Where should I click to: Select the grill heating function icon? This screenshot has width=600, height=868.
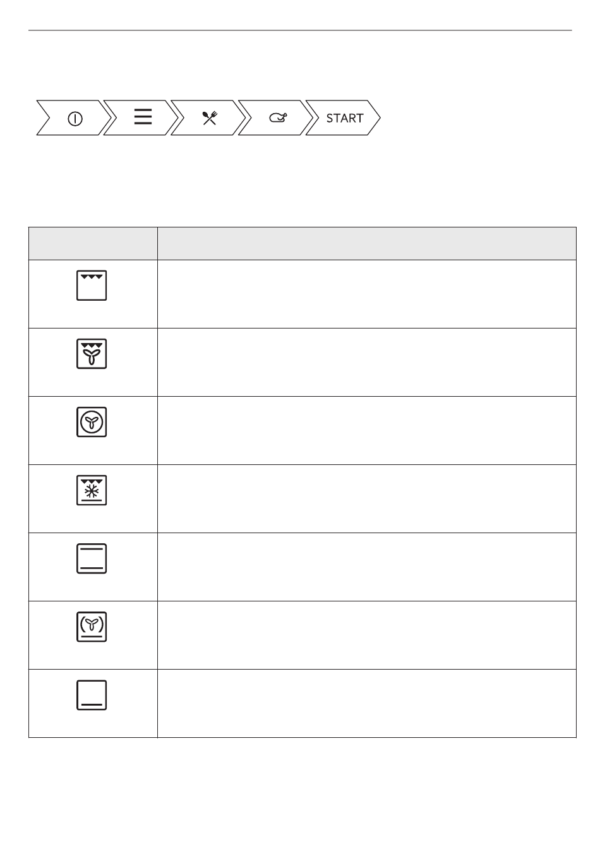click(92, 286)
